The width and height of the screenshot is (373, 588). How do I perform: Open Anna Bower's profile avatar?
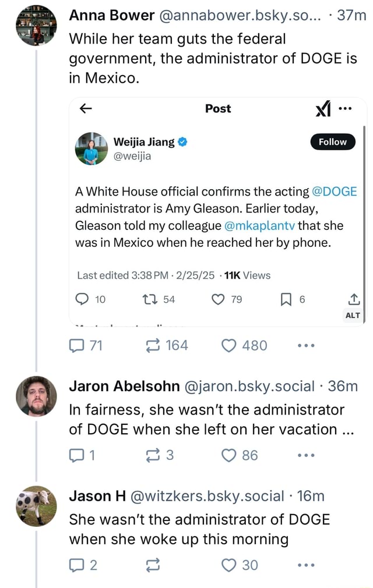tap(36, 24)
